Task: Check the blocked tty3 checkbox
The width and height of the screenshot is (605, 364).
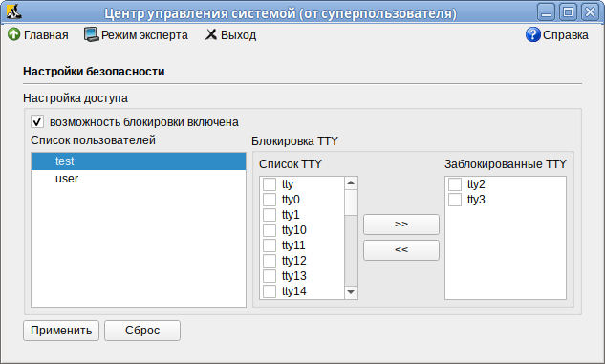Action: (455, 200)
